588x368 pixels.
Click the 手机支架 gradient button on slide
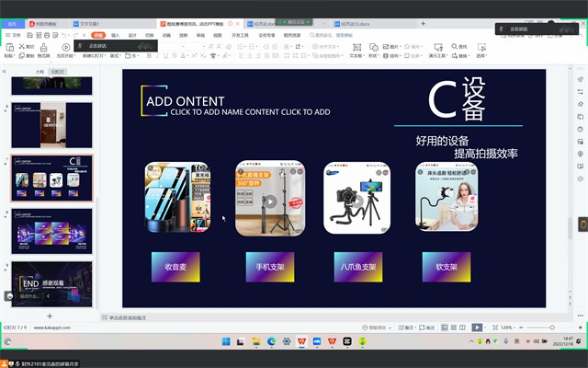tap(270, 267)
